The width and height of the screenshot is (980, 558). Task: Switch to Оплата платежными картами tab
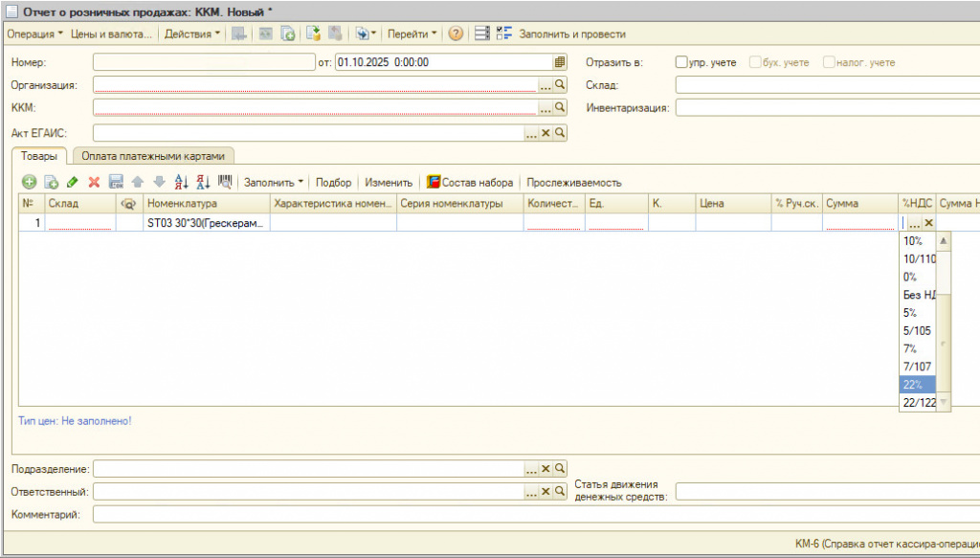coord(153,156)
